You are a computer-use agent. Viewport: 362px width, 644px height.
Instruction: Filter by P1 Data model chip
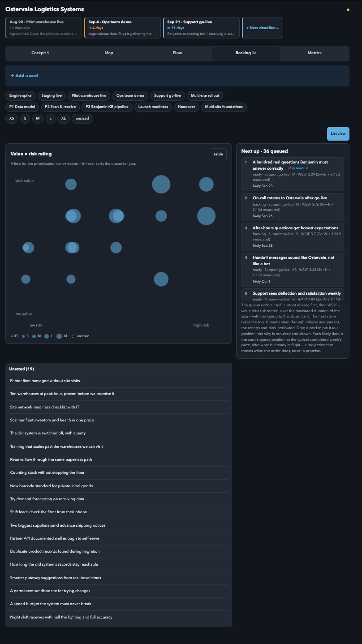tap(22, 107)
